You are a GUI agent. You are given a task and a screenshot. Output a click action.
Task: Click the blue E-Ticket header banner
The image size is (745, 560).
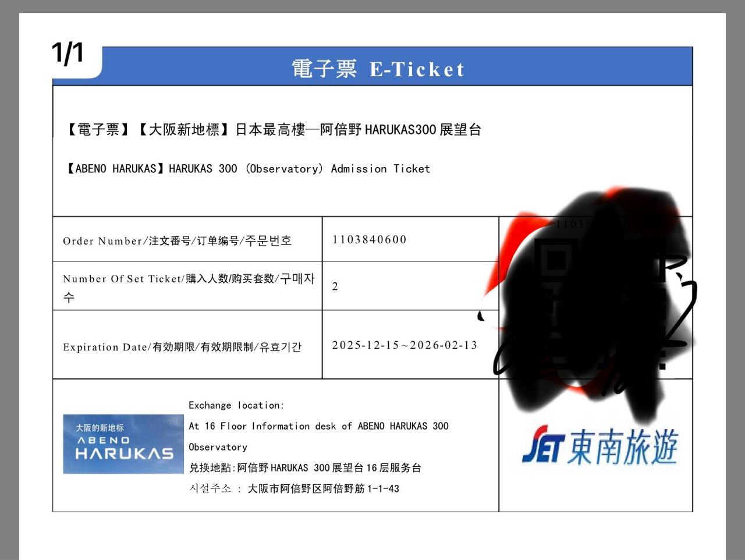372,66
